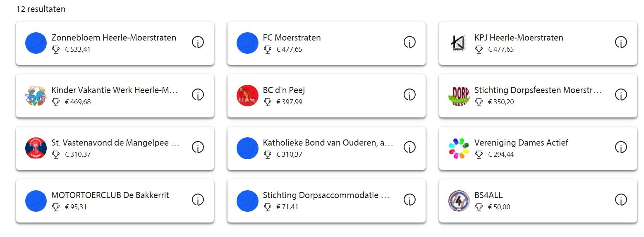This screenshot has height=237, width=644.
Task: Click info icon for Katholieke Bond van Ouderen
Action: (409, 147)
